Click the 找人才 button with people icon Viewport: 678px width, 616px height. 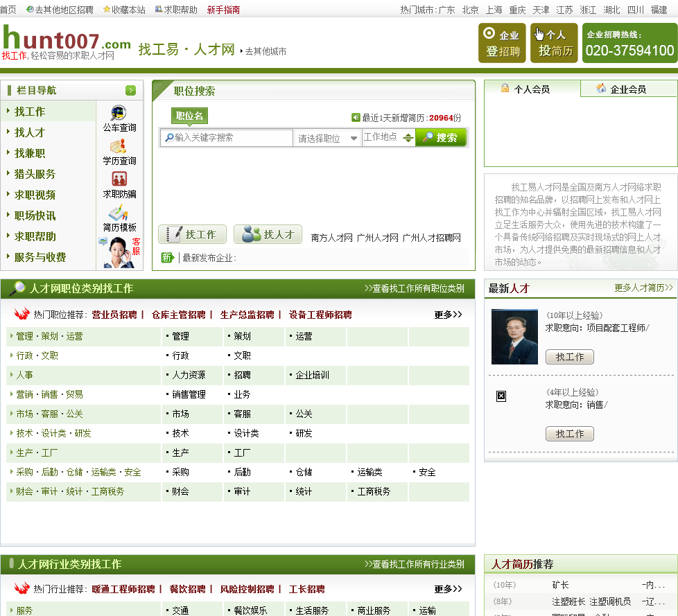click(x=268, y=234)
